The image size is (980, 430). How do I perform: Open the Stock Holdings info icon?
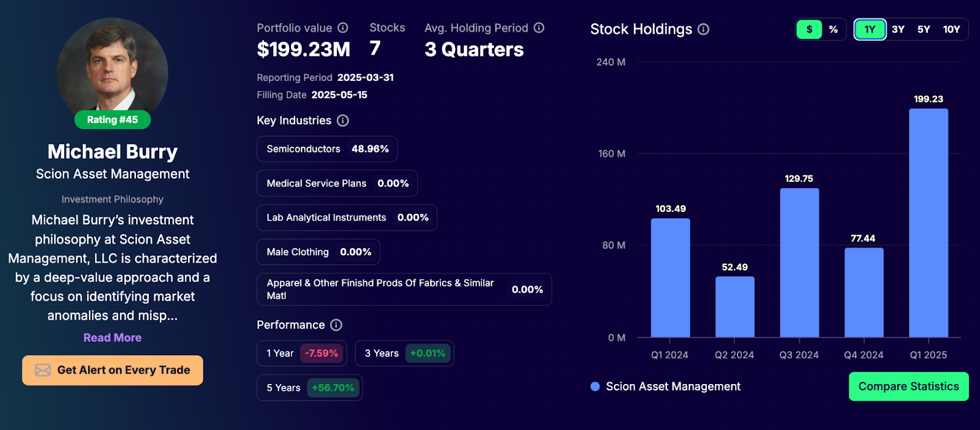pos(704,29)
